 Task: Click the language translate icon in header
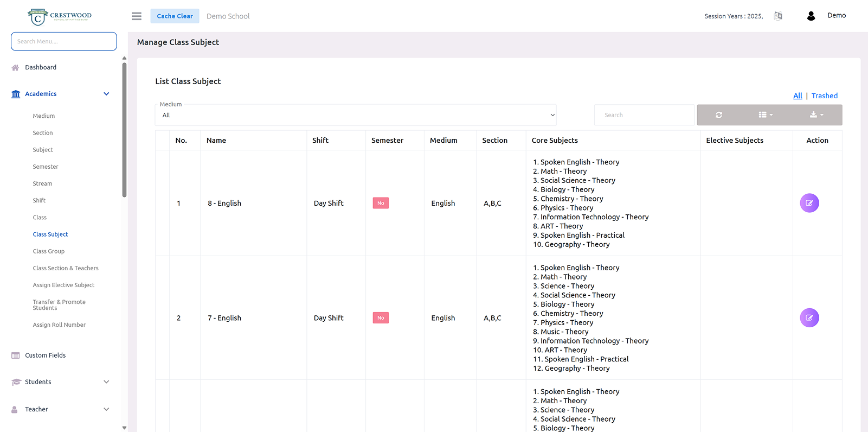(778, 16)
